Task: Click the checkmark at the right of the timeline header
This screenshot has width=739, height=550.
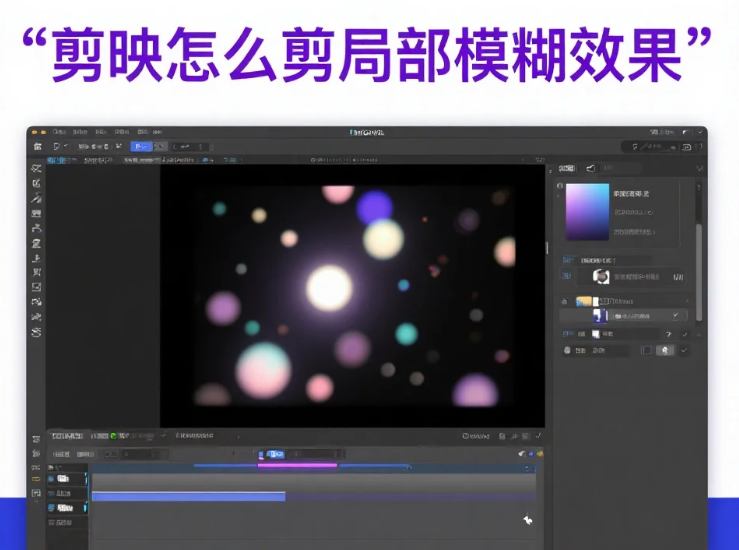Action: (538, 436)
